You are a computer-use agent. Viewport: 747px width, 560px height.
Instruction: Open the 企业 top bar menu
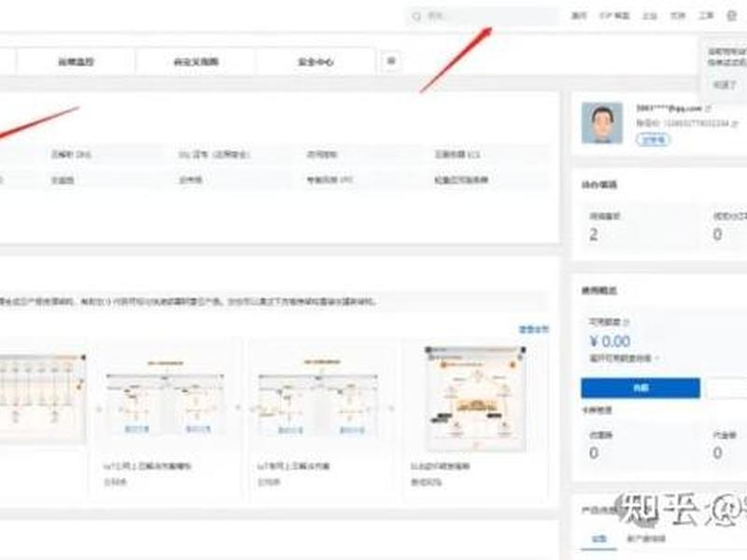[650, 16]
